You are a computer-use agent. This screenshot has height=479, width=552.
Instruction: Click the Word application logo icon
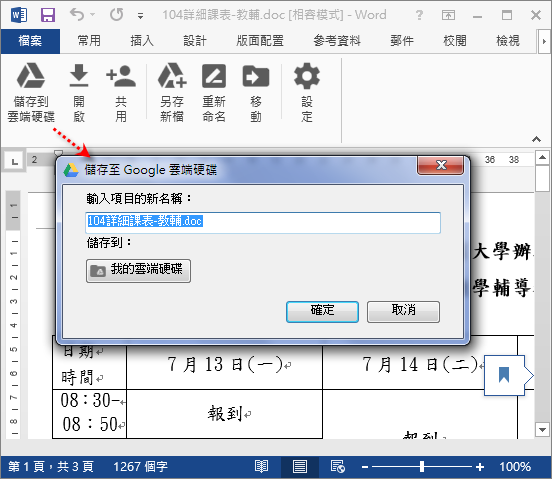click(x=19, y=15)
